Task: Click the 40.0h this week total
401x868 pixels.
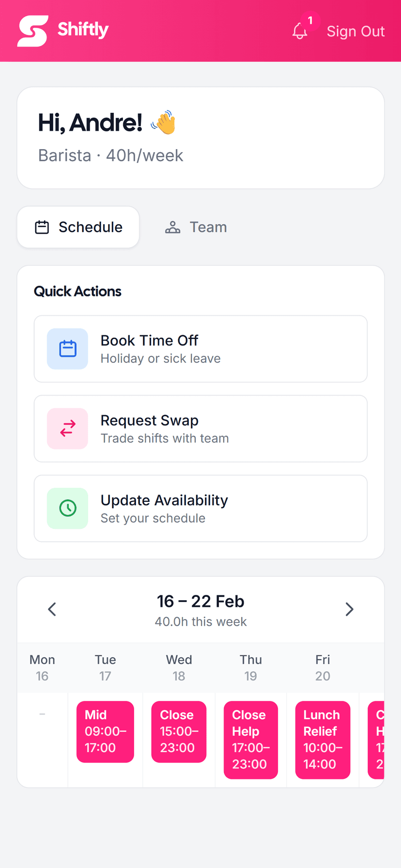Action: pyautogui.click(x=200, y=621)
